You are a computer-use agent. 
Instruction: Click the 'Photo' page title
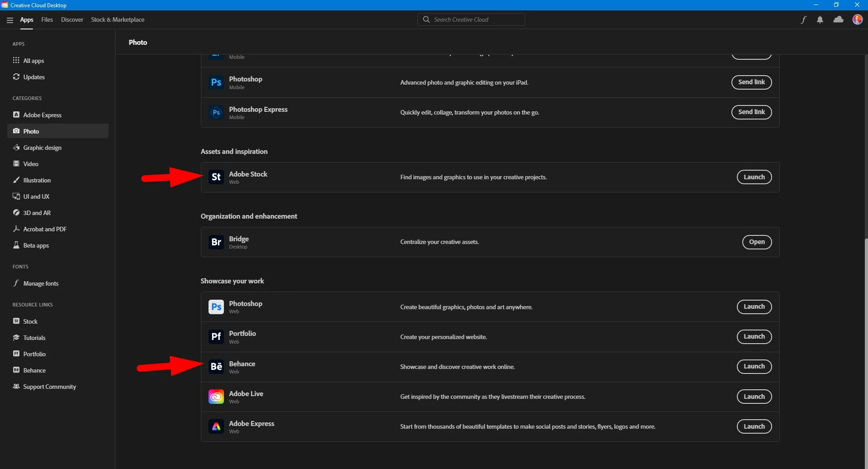(138, 42)
